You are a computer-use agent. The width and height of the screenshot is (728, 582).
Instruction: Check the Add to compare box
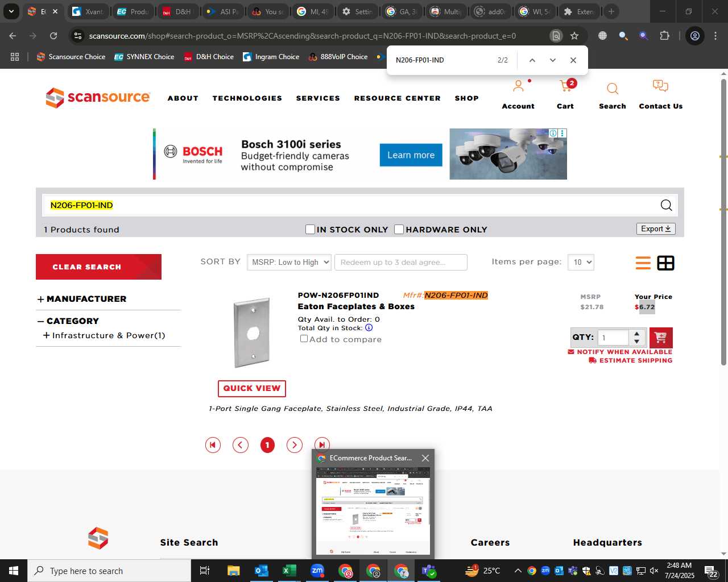pyautogui.click(x=304, y=339)
